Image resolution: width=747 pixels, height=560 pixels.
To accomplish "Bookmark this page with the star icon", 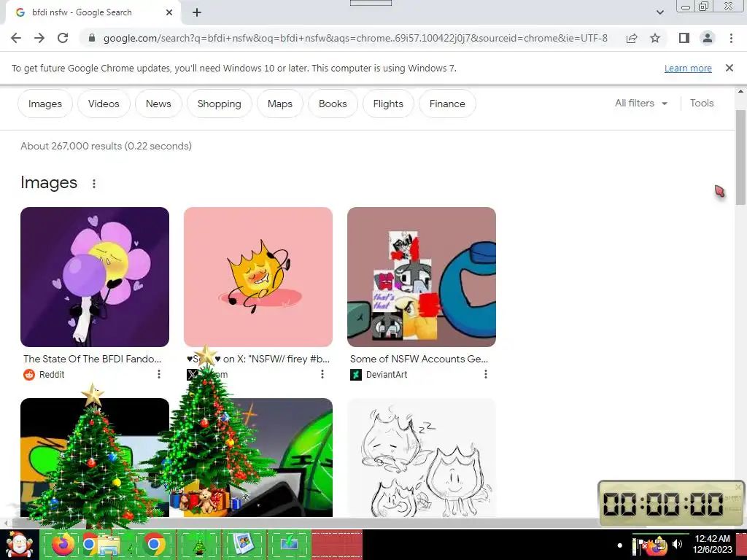I will (x=655, y=38).
